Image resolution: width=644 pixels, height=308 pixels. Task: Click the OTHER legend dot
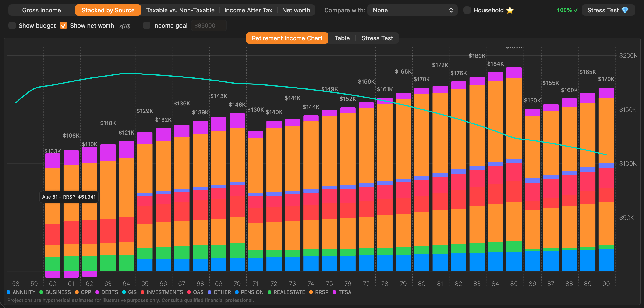click(209, 292)
